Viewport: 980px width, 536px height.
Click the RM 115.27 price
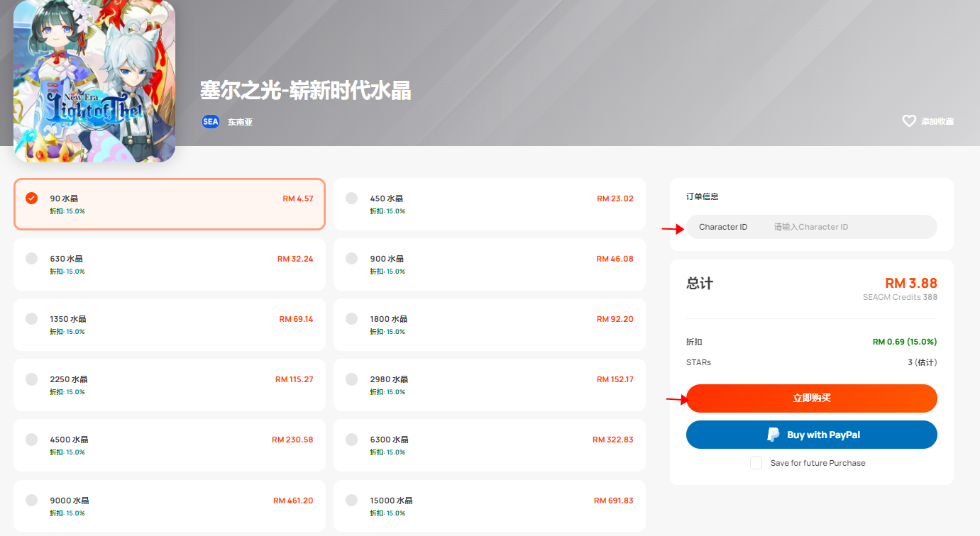[x=294, y=379]
